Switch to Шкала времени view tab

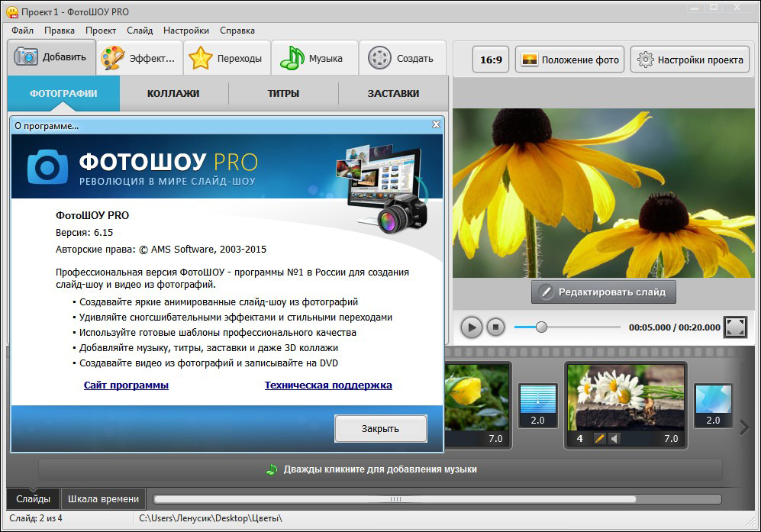tap(103, 499)
